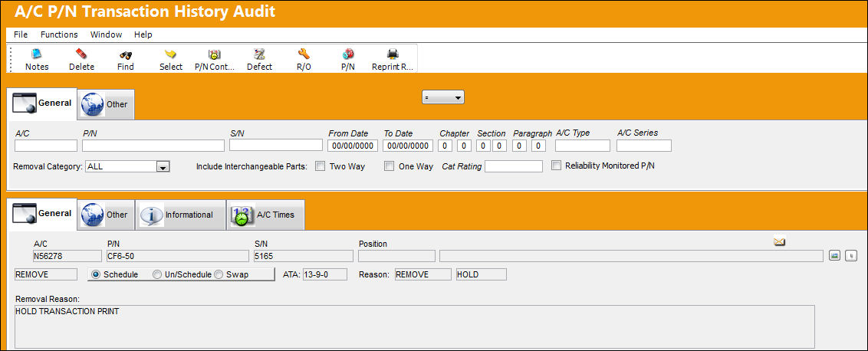Viewport: 868px width, 351px height.
Task: Click the REMOVE transaction type field
Action: (x=46, y=274)
